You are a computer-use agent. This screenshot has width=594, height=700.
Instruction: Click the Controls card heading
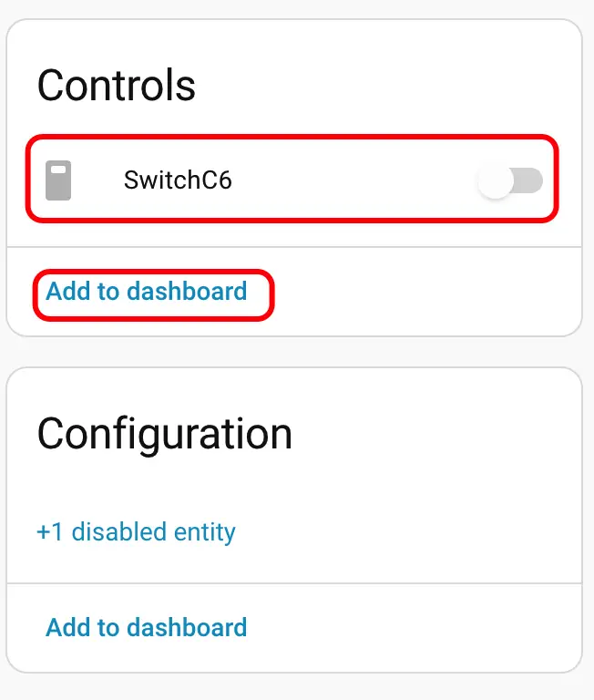pyautogui.click(x=116, y=86)
